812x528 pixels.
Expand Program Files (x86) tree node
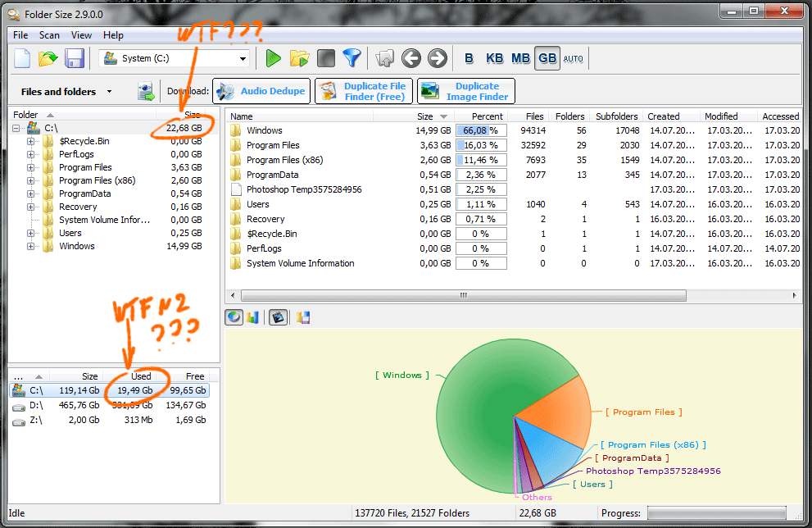(30, 181)
